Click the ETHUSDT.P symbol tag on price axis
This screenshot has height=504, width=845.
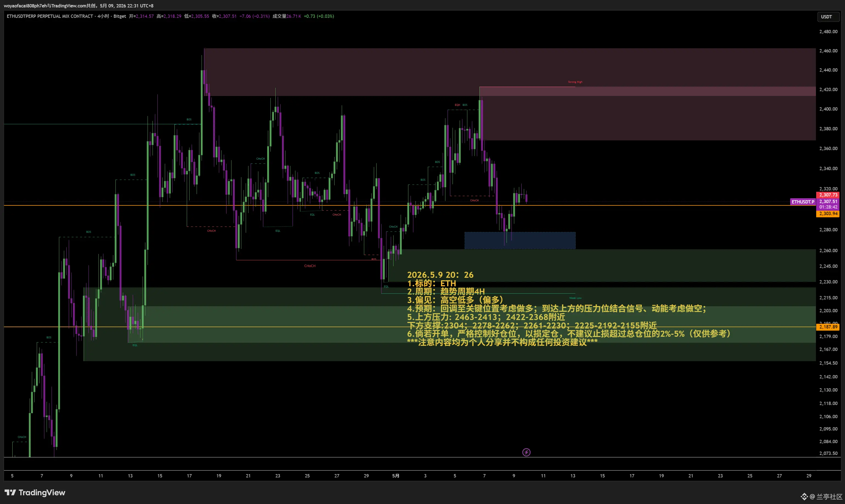coord(803,202)
